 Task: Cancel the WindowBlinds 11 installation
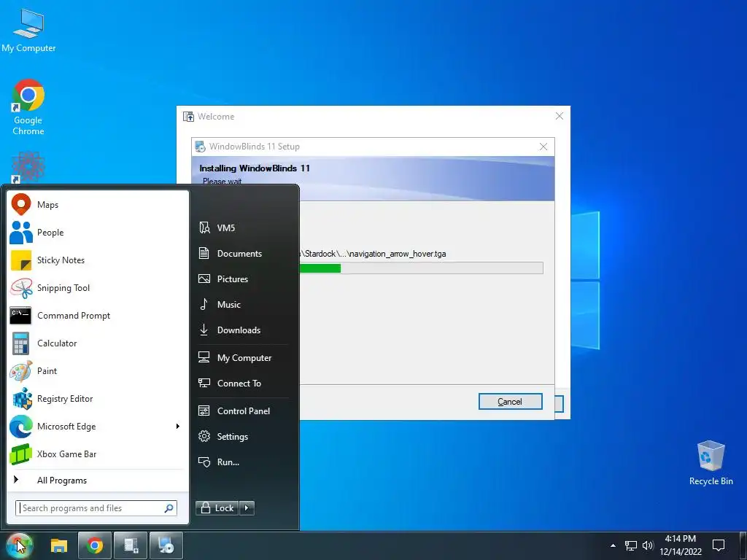(510, 402)
